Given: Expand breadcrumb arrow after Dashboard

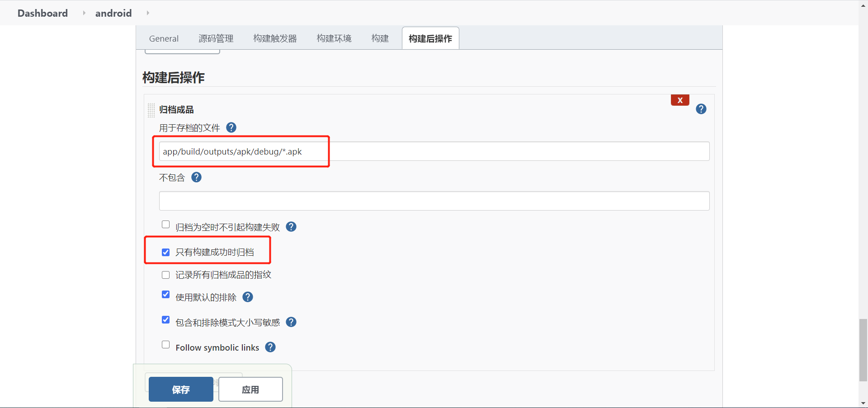Looking at the screenshot, I should point(84,13).
